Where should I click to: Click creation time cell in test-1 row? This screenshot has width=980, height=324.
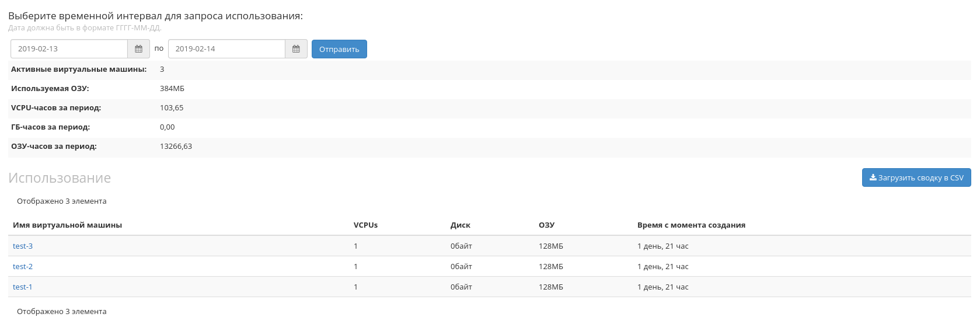tap(662, 287)
